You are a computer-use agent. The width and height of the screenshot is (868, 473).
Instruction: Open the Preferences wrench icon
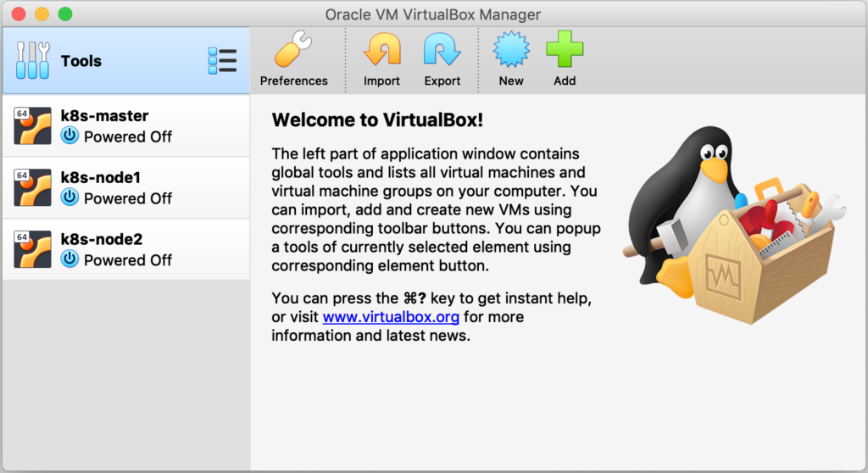pos(293,49)
